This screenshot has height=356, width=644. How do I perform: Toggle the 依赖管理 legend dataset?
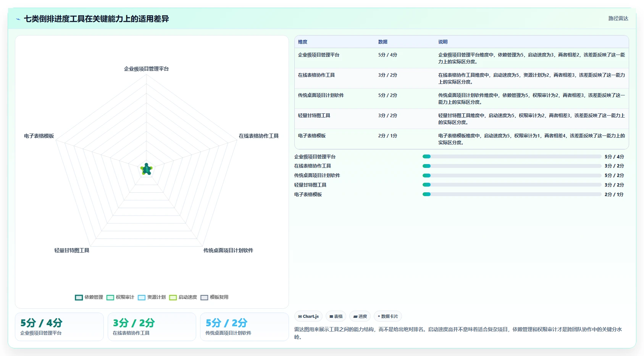click(x=89, y=297)
